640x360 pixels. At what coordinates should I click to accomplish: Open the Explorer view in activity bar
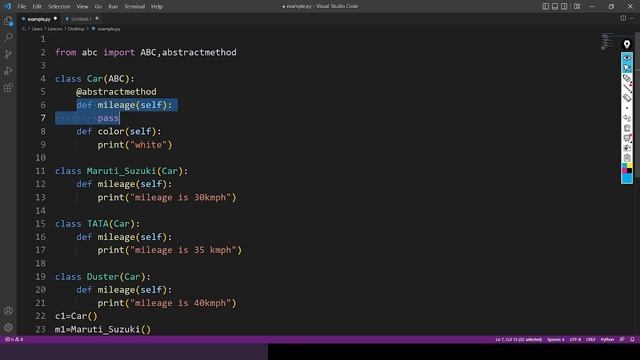(x=8, y=21)
